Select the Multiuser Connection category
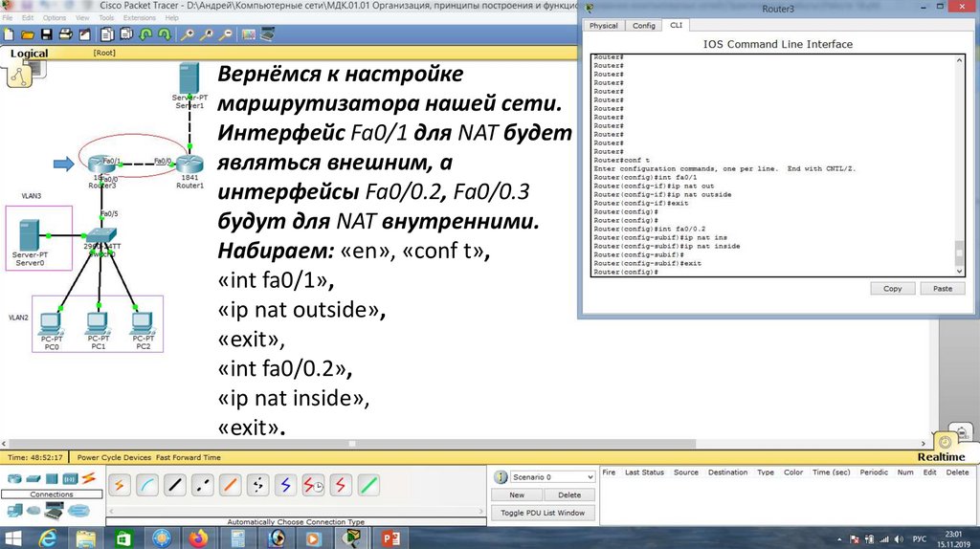Viewport: 980px width, 549px height. pyautogui.click(x=78, y=511)
